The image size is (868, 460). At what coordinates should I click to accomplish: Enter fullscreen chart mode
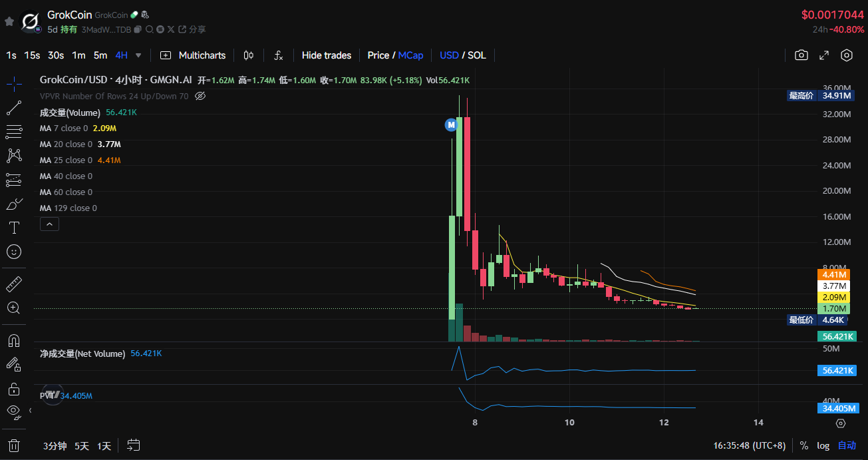point(823,55)
